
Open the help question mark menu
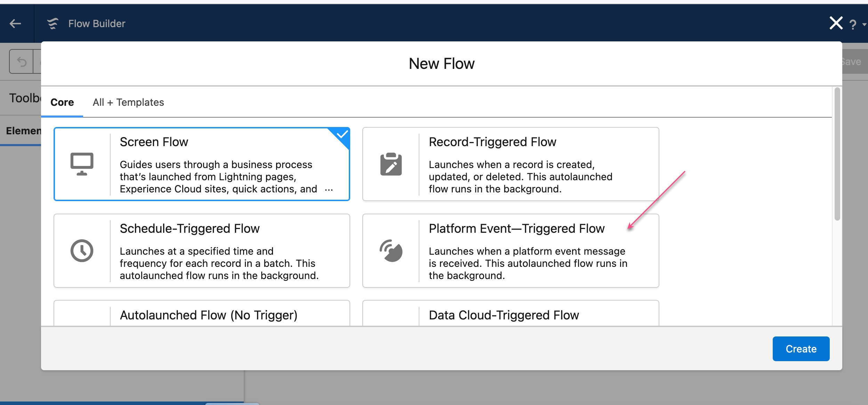coord(853,24)
